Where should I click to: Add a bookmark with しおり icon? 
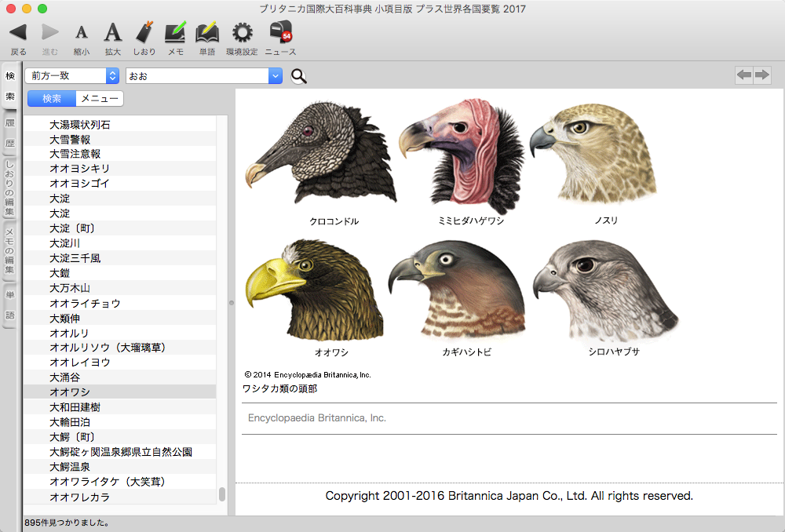pos(144,32)
